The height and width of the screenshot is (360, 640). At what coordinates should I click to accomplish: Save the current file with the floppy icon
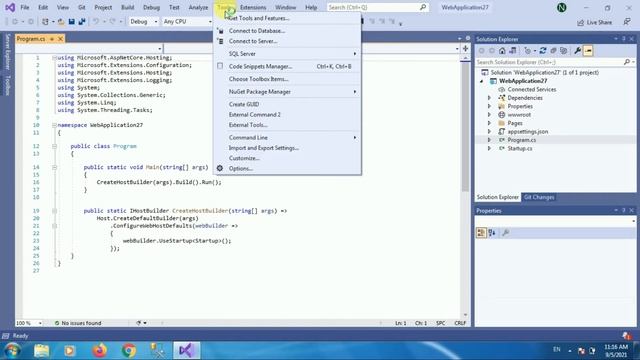[71, 22]
